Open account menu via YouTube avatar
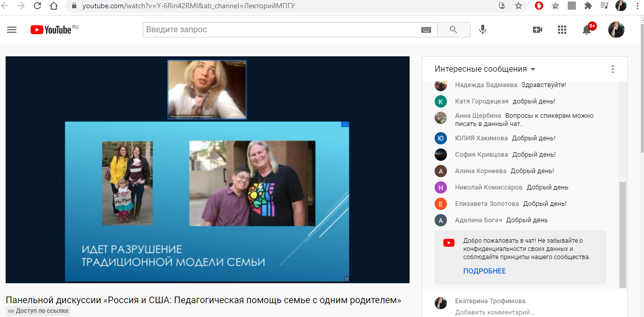Viewport: 644px width, 317px height. [616, 30]
